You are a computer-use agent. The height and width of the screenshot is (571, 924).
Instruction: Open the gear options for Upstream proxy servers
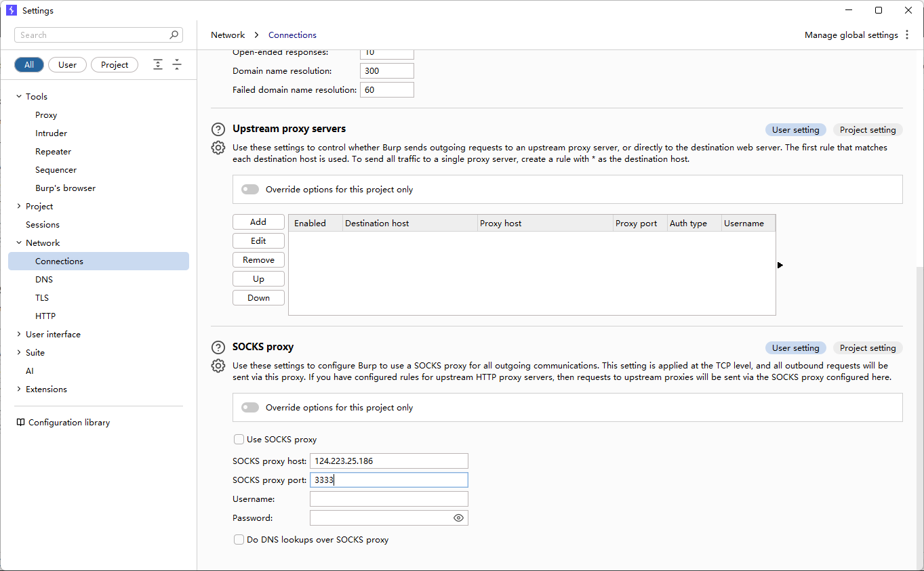(x=218, y=148)
